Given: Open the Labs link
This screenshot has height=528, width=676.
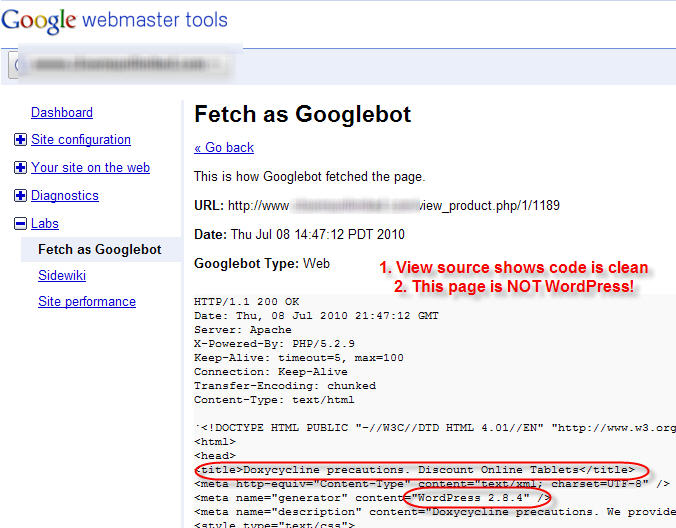Looking at the screenshot, I should tap(45, 223).
